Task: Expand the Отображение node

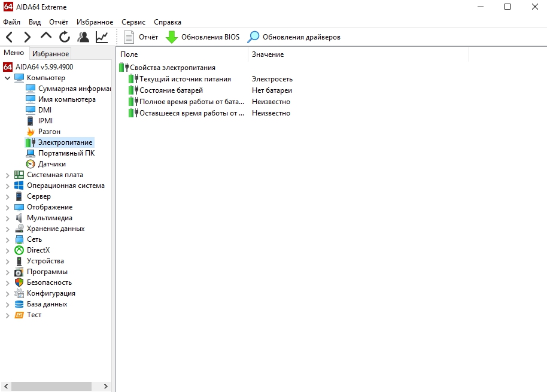Action: 7,208
